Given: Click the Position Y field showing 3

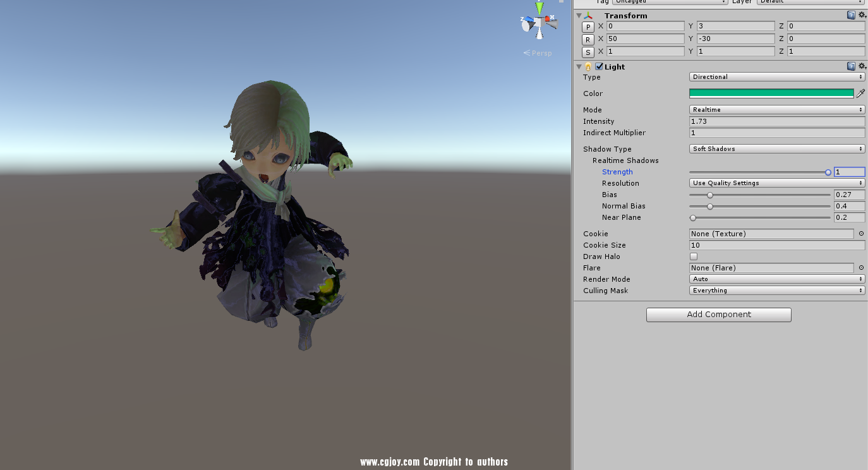Looking at the screenshot, I should pyautogui.click(x=735, y=27).
